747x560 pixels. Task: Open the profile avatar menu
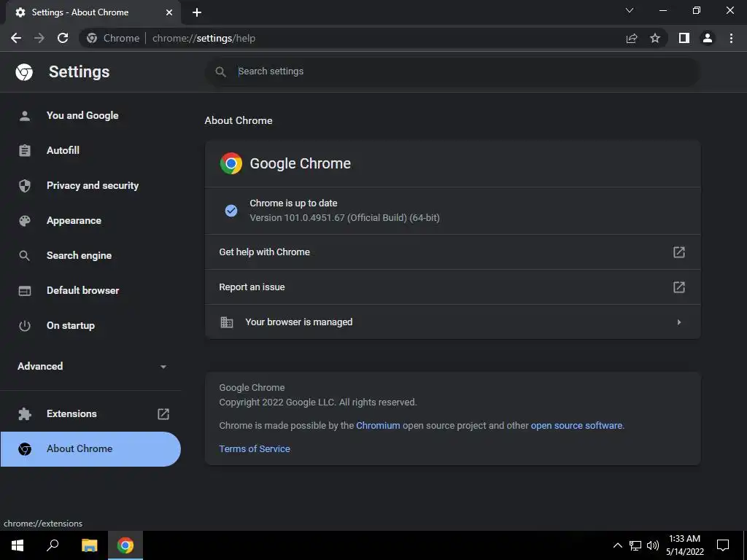click(708, 38)
